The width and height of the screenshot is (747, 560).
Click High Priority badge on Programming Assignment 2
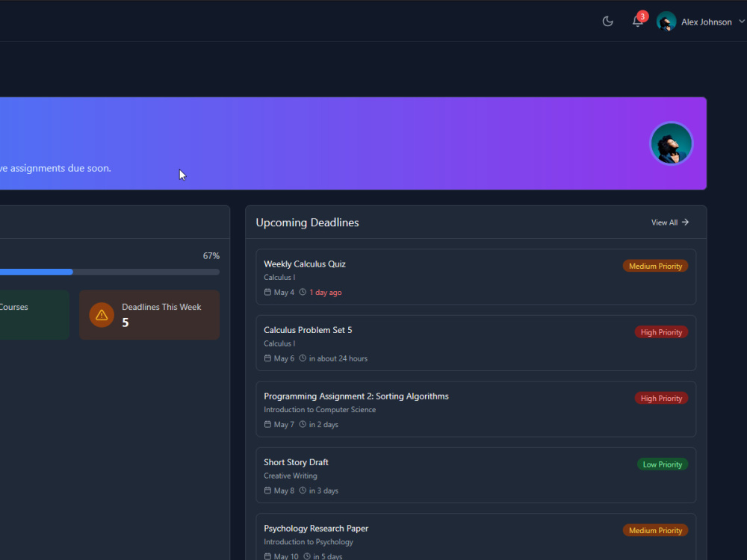(661, 399)
